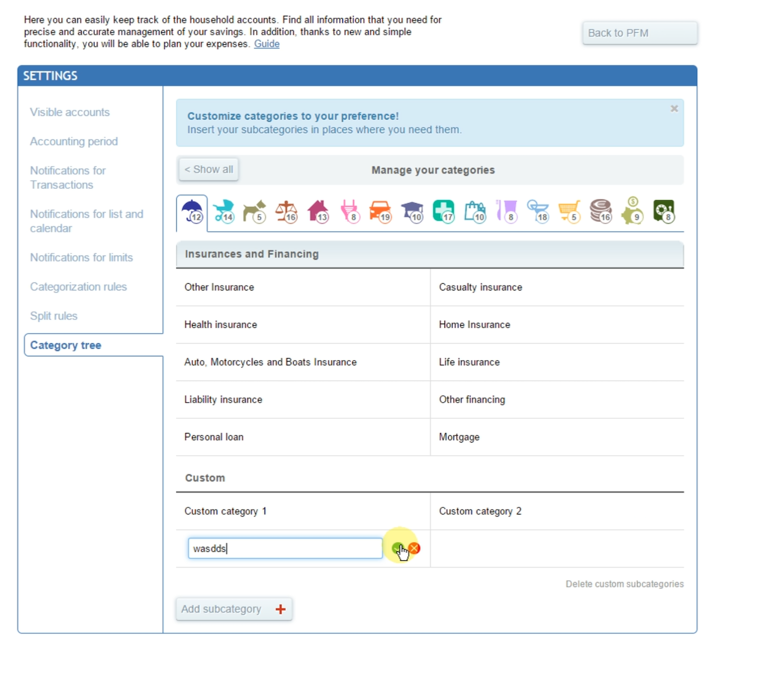763x700 pixels.
Task: Open the blue dining dish category icon
Action: pyautogui.click(x=538, y=211)
